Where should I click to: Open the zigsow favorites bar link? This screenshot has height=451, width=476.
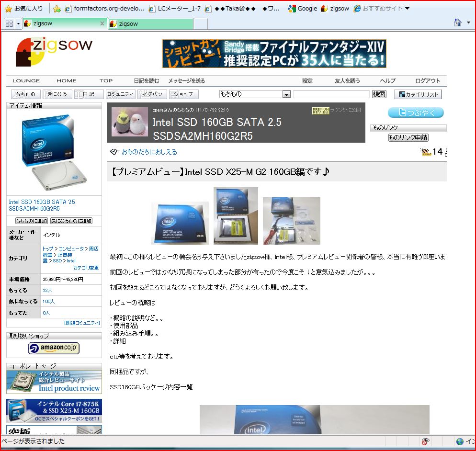click(x=335, y=9)
